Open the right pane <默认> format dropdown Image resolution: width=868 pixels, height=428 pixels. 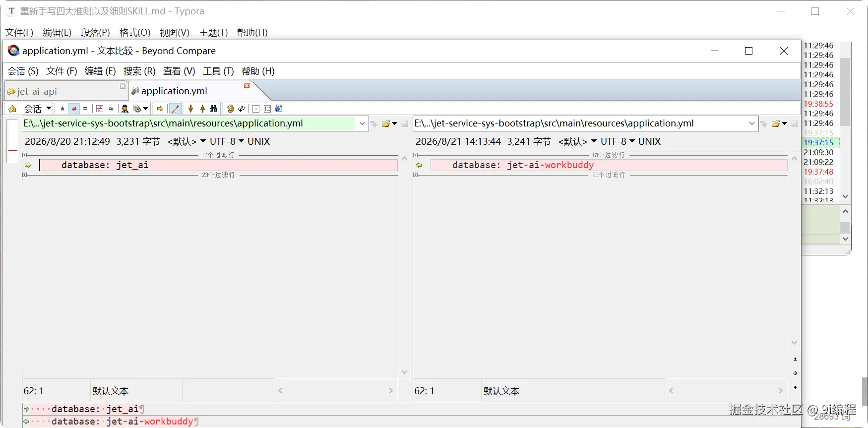pos(577,141)
